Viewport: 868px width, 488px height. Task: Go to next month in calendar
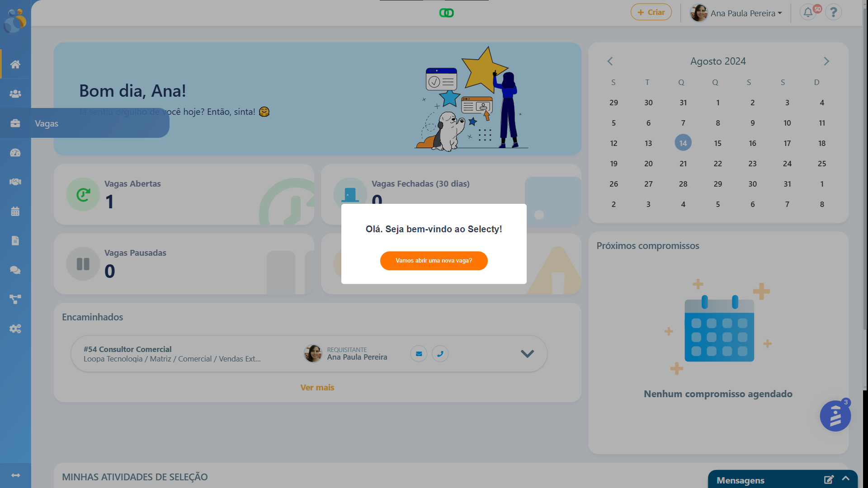pyautogui.click(x=826, y=61)
